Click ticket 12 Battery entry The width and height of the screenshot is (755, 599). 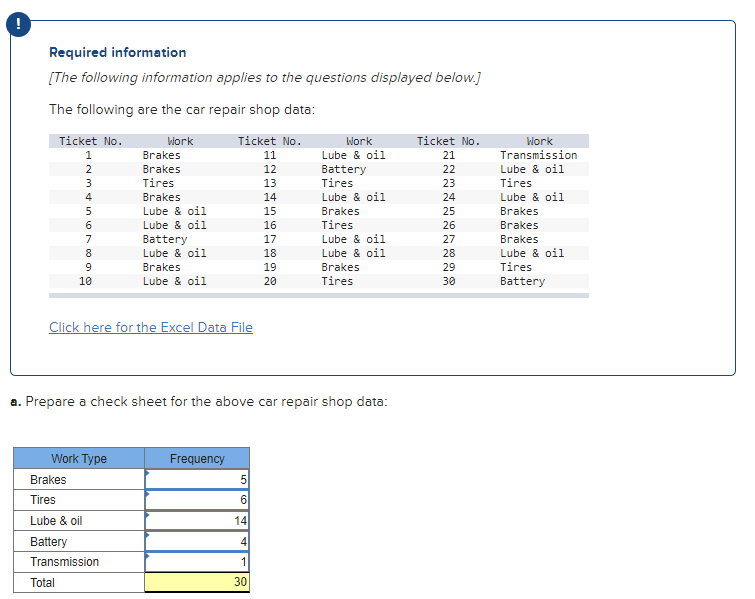coord(343,169)
